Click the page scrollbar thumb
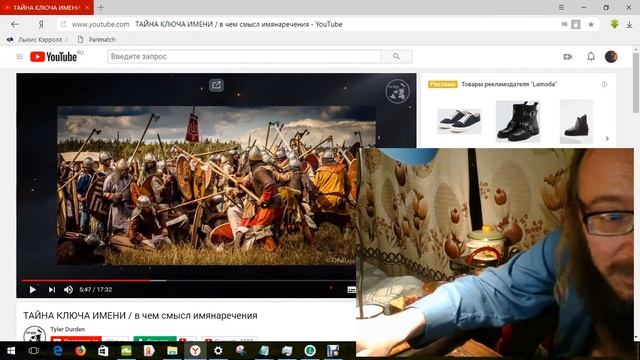This screenshot has height=360, width=640. click(636, 83)
